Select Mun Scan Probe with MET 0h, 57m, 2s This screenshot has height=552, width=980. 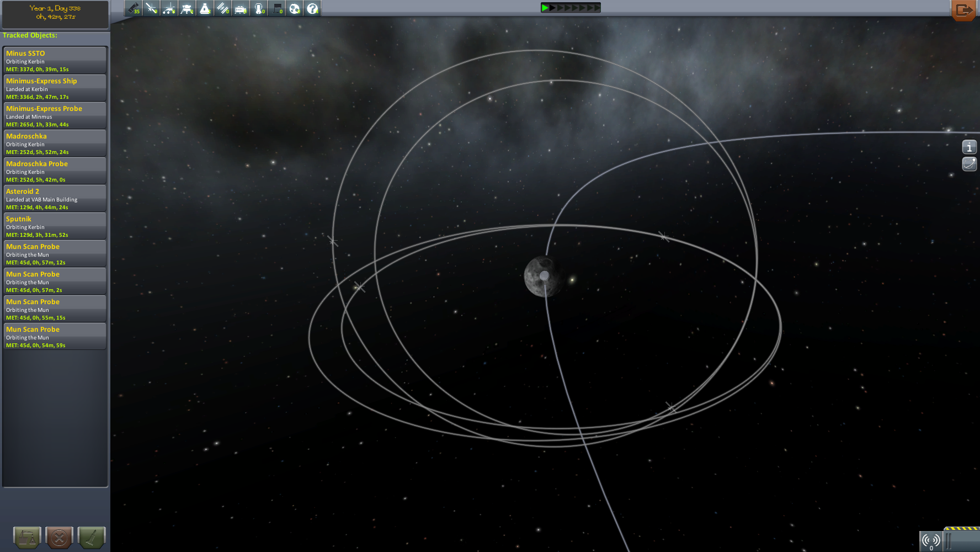pyautogui.click(x=55, y=281)
